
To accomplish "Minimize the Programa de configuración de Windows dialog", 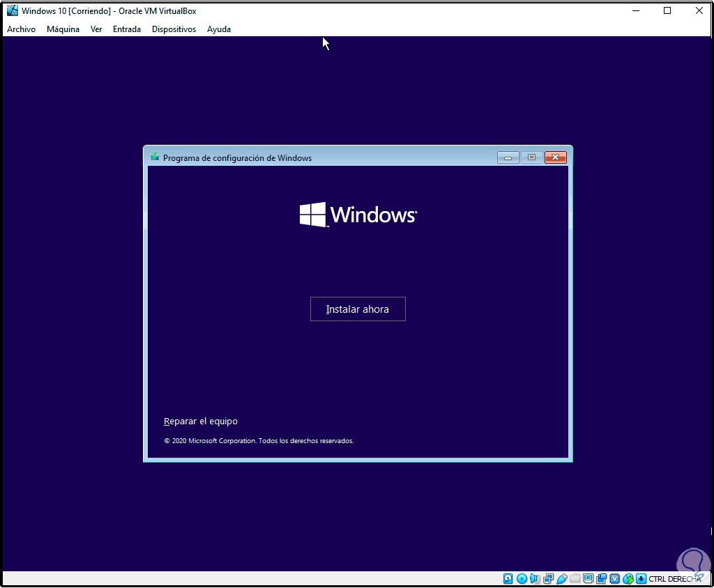I will coord(508,157).
